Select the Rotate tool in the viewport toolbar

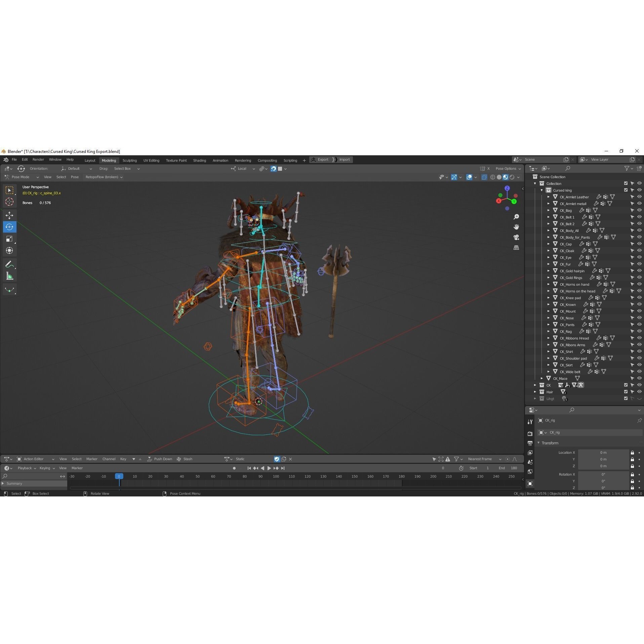[x=9, y=227]
